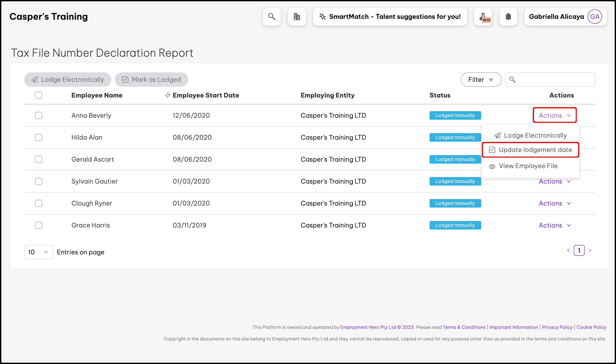
Task: Select the Sylvain Gautier row checkbox
Action: [39, 181]
